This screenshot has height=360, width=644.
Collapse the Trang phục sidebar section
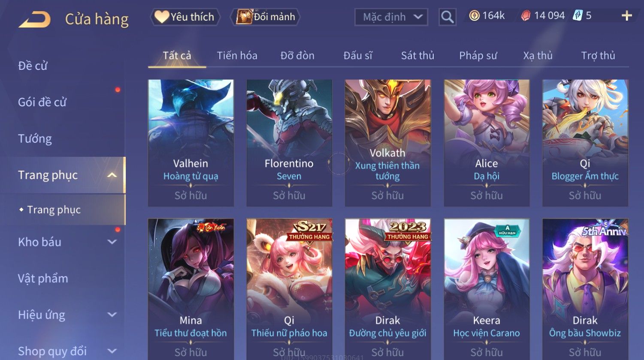pos(112,175)
